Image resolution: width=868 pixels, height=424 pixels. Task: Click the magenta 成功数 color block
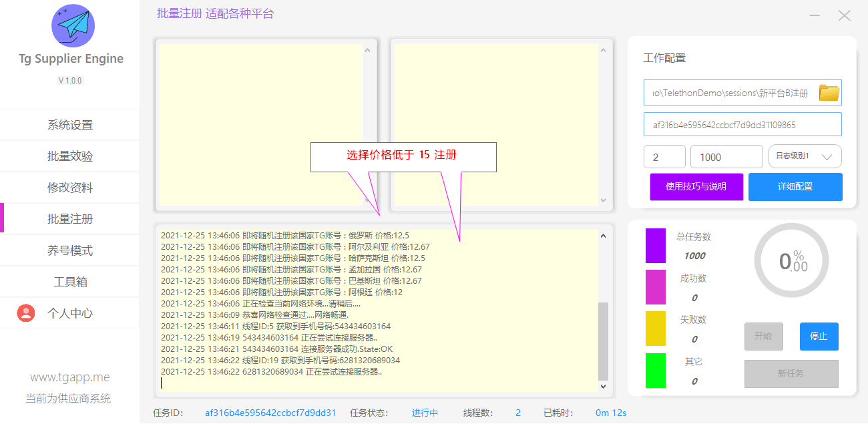coord(655,287)
